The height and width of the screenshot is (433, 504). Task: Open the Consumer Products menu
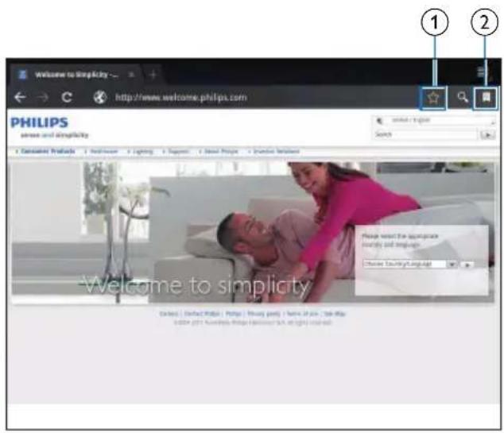click(x=48, y=151)
